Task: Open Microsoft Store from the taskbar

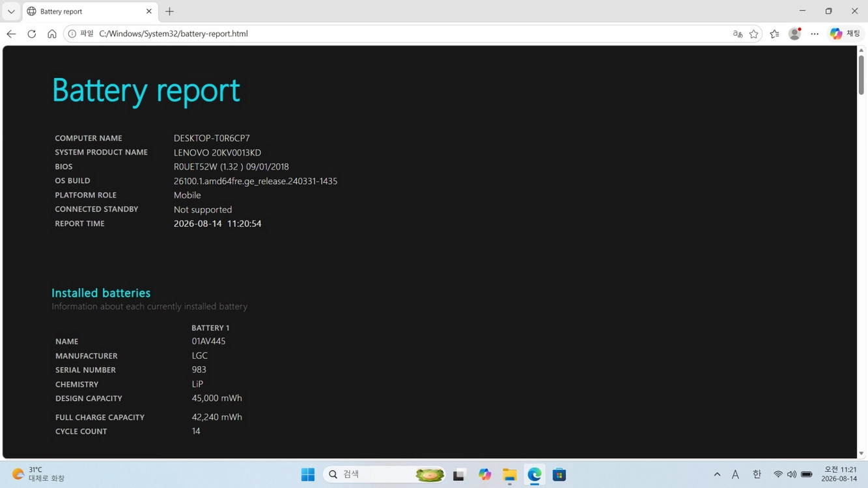Action: [x=559, y=474]
